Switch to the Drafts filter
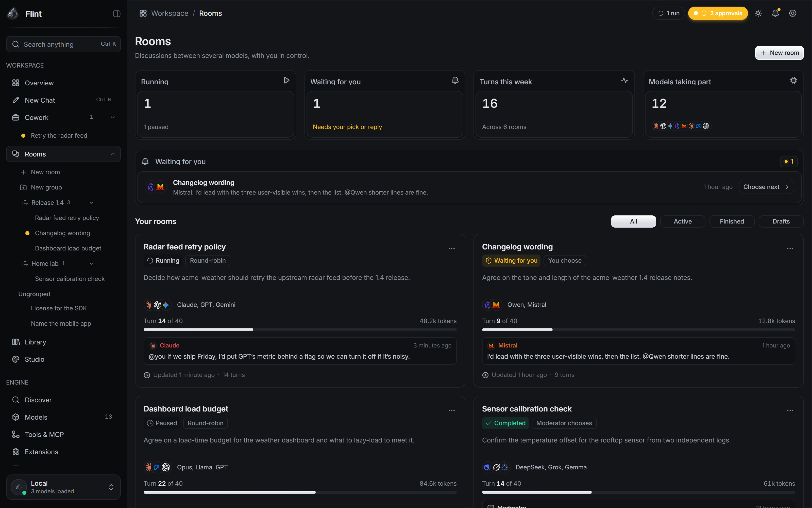 (781, 221)
